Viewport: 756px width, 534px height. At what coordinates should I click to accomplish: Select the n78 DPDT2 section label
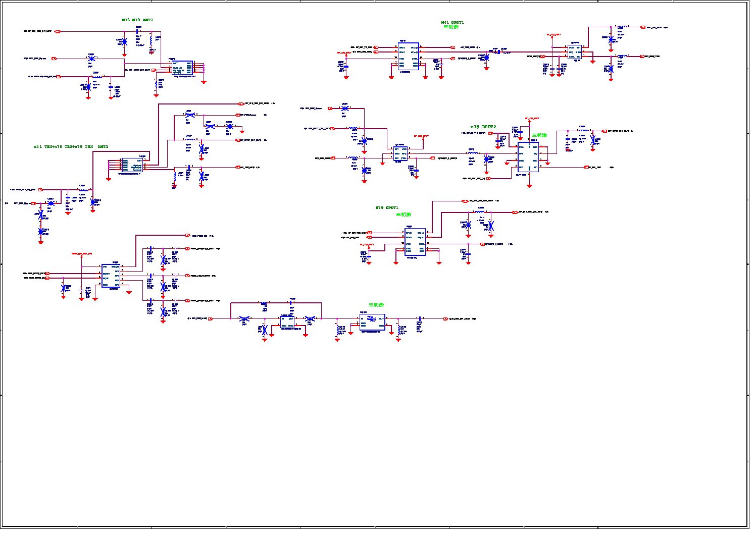[x=483, y=127]
